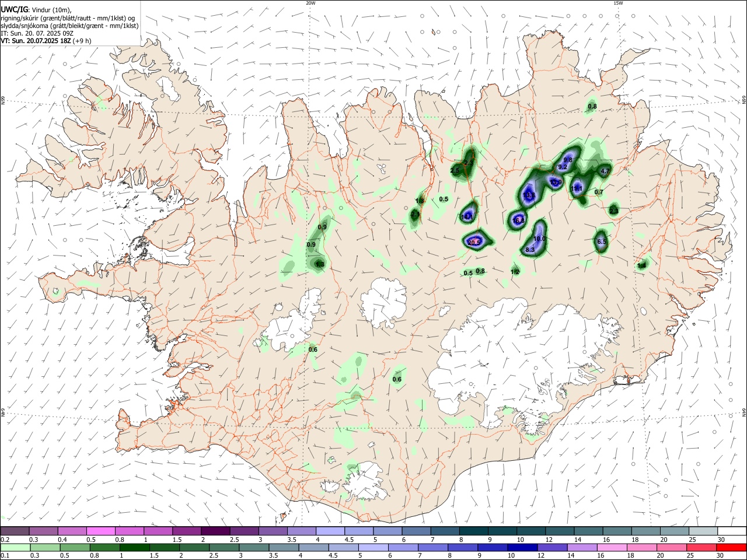Click the IT initial time line
The width and height of the screenshot is (747, 560).
[36, 34]
